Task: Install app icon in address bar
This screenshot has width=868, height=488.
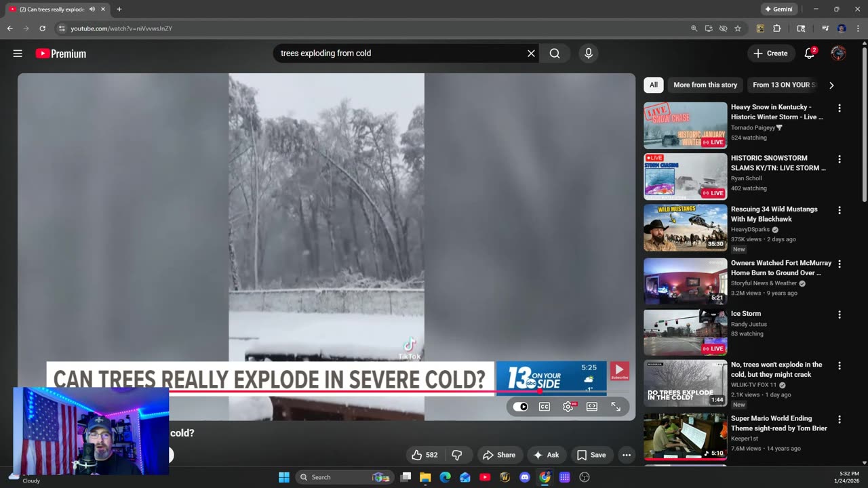Action: pos(709,28)
